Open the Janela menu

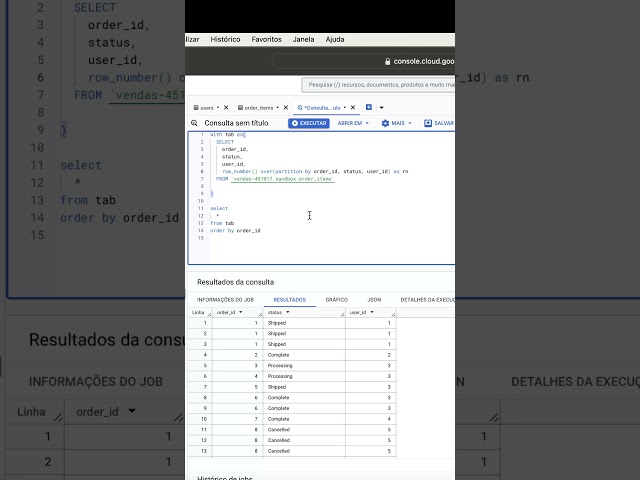(303, 40)
